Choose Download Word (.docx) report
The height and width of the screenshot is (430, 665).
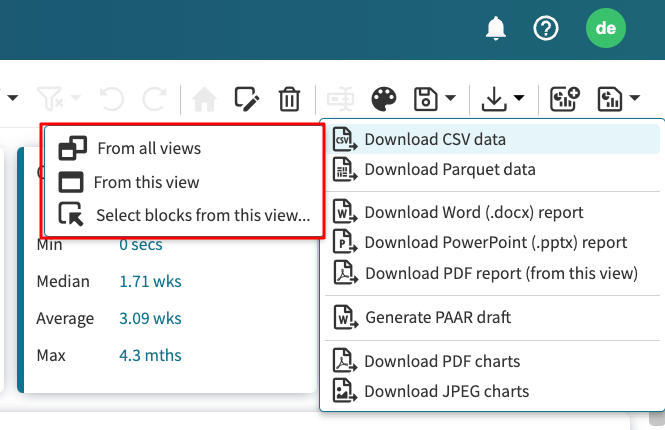473,212
